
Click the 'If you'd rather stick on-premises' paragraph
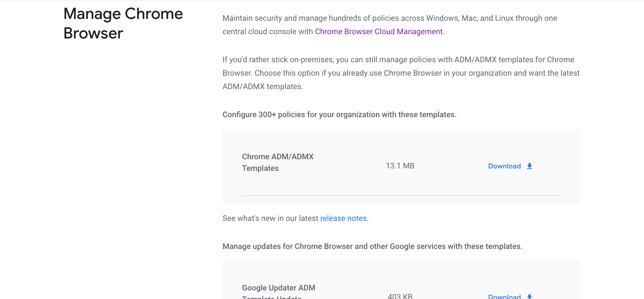click(x=401, y=73)
